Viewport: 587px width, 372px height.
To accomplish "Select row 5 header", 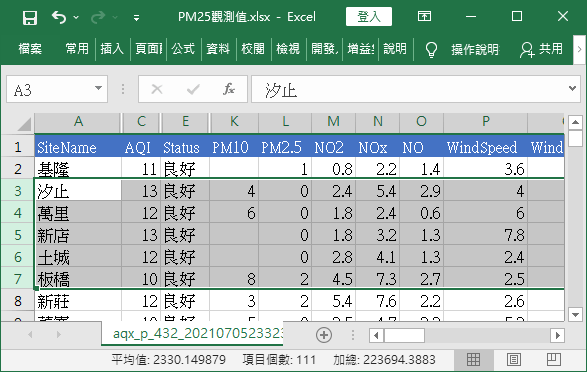I will pyautogui.click(x=18, y=235).
